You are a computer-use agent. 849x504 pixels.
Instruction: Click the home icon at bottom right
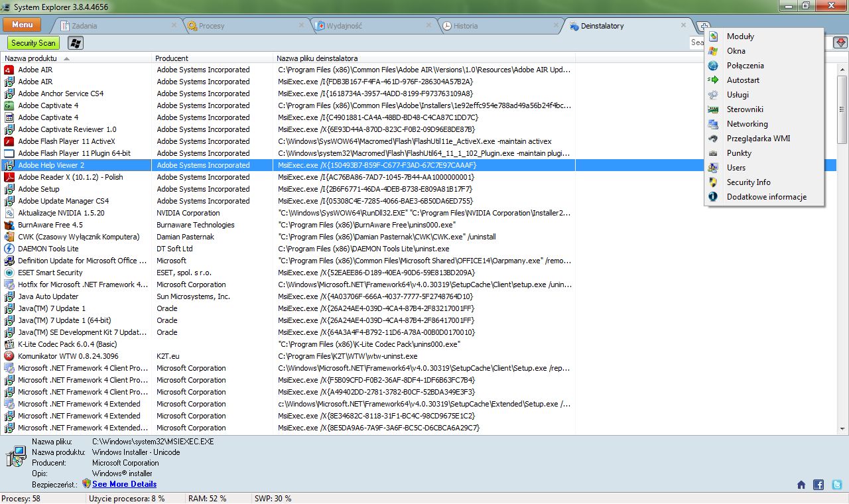point(801,485)
